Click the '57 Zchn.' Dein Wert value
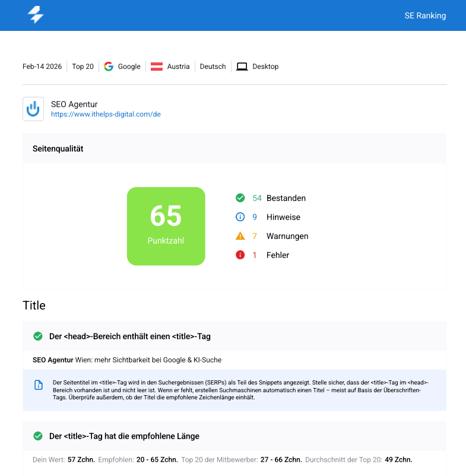 point(81,459)
